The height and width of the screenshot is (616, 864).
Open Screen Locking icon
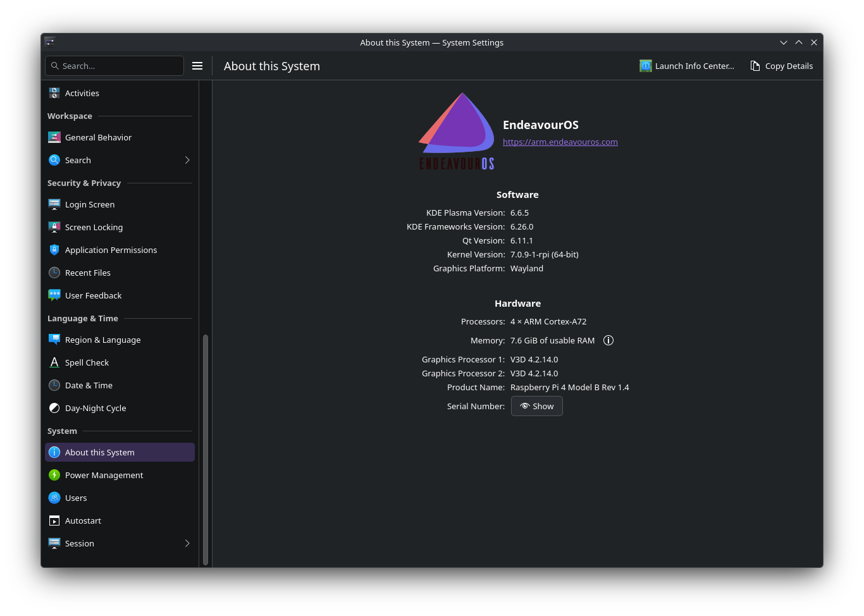pyautogui.click(x=54, y=227)
